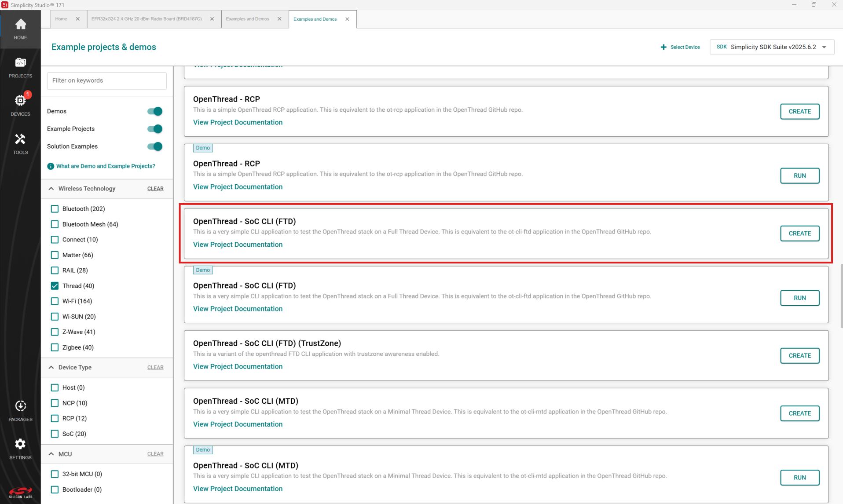Image resolution: width=843 pixels, height=504 pixels.
Task: Run the OpenThread SoC CLI MTD demo
Action: [799, 478]
